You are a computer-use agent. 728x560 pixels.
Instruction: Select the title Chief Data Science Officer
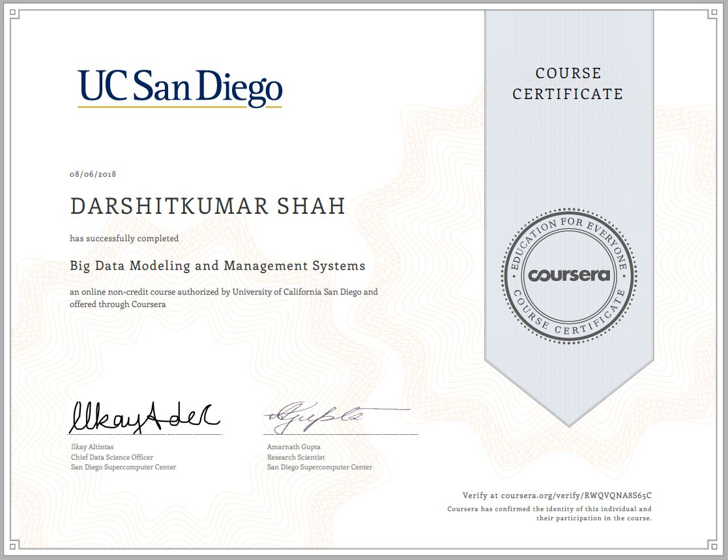tap(112, 457)
